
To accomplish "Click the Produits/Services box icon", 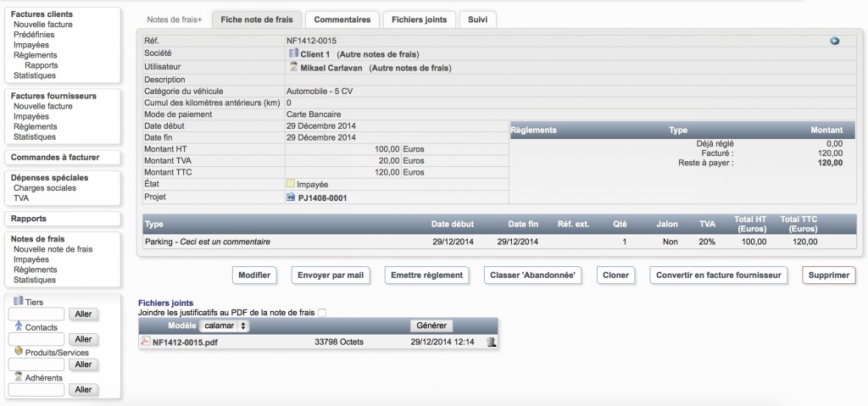I will 19,352.
